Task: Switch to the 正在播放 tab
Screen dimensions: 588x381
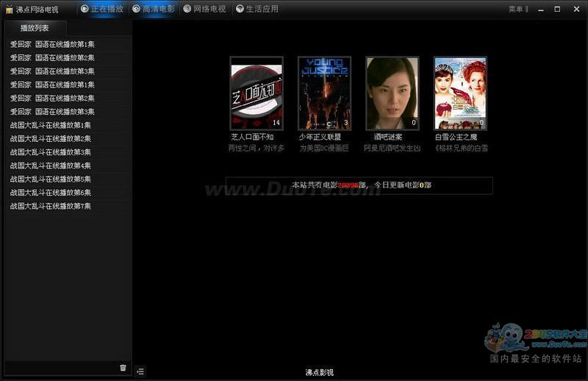Action: coord(102,9)
